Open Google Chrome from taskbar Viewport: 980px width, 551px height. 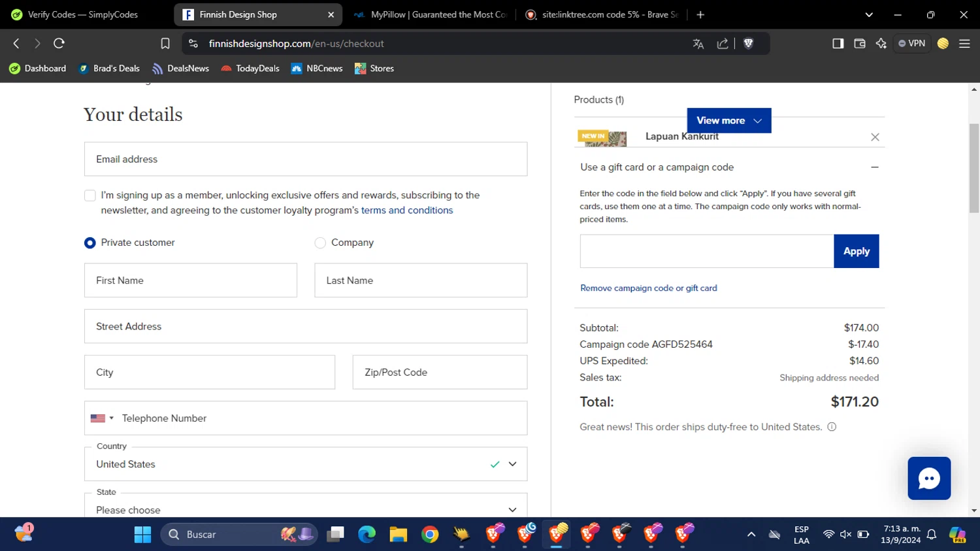click(x=430, y=535)
